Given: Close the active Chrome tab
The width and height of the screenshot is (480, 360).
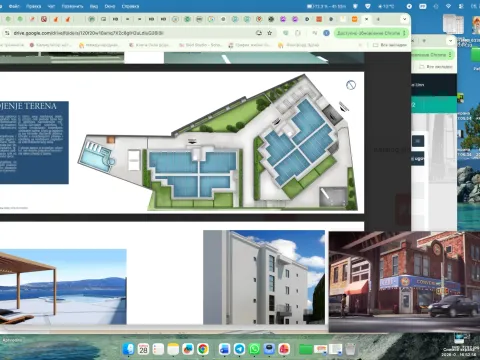Looking at the screenshot, I should [x=366, y=19].
